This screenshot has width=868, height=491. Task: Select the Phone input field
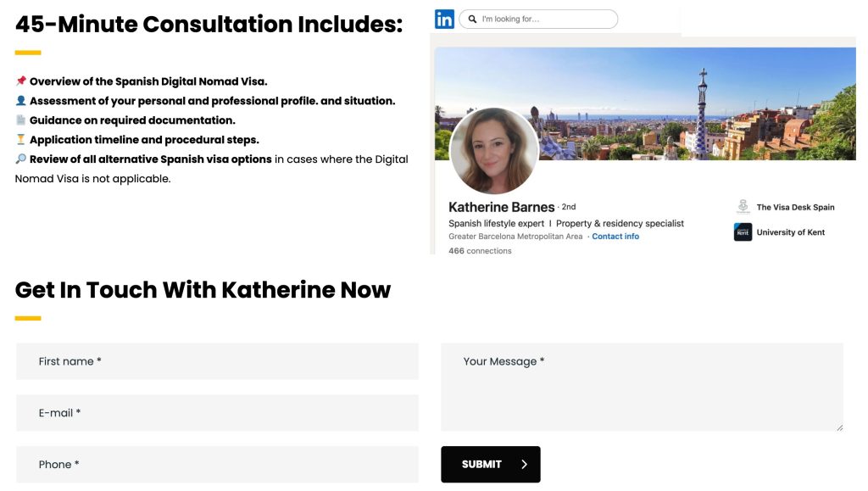coord(217,465)
